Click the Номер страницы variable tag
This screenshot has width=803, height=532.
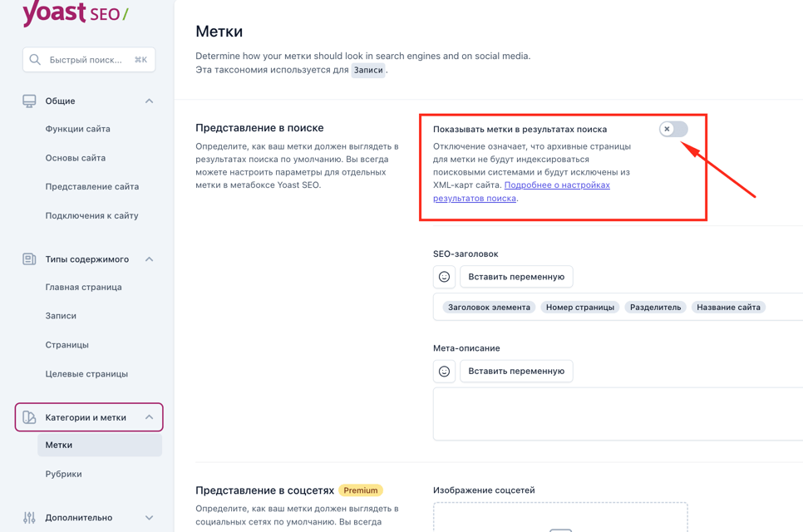click(x=580, y=308)
